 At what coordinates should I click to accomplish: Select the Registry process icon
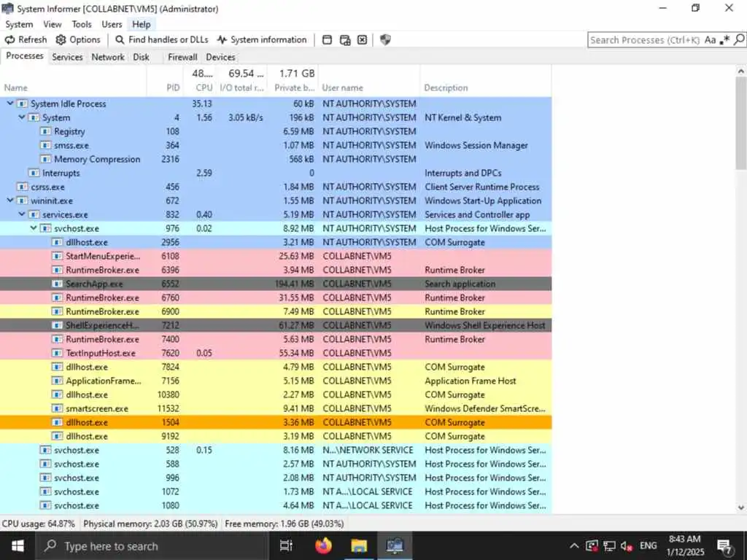46,131
